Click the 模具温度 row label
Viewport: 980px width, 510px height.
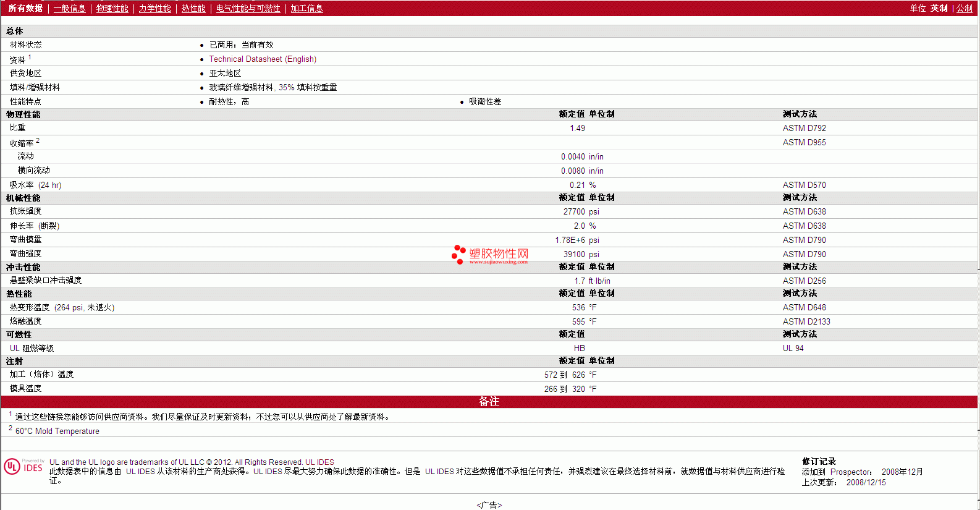25,389
